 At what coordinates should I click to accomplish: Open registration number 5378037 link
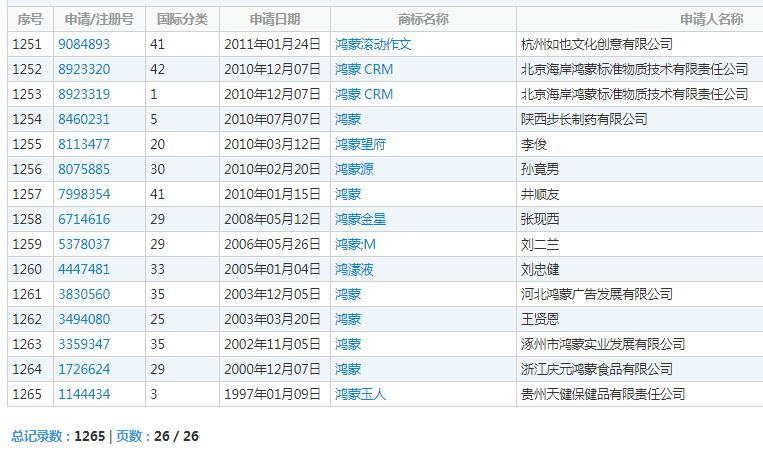84,244
